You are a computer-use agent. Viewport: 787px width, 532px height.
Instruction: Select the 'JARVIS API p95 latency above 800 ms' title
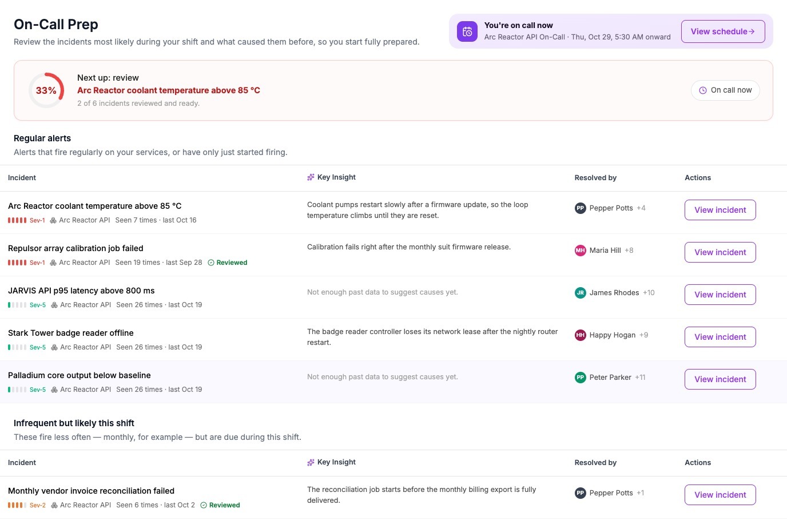pyautogui.click(x=81, y=291)
